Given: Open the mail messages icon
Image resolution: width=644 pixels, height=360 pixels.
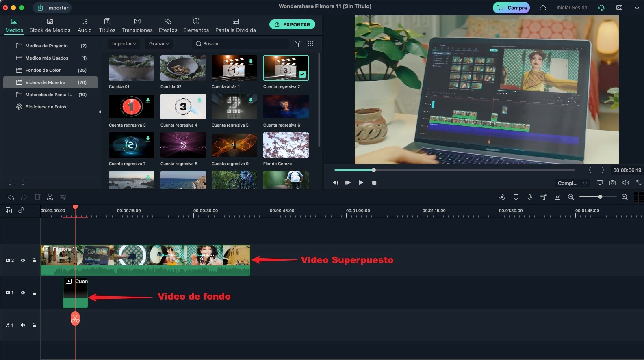Looking at the screenshot, I should (619, 8).
